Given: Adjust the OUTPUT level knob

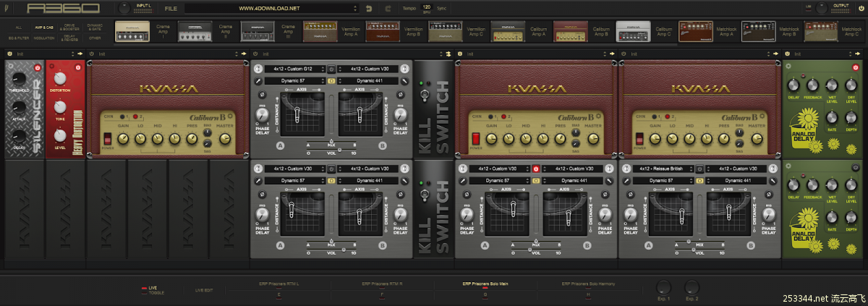Looking at the screenshot, I should (x=821, y=9).
